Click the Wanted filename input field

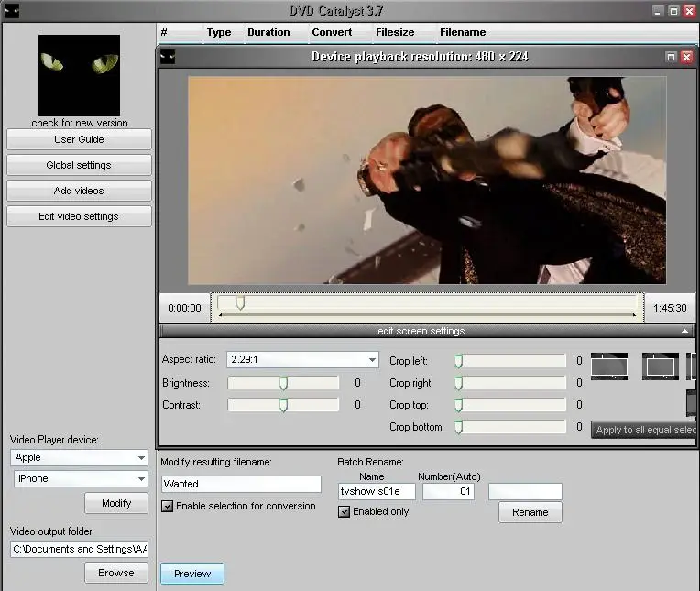pos(241,484)
